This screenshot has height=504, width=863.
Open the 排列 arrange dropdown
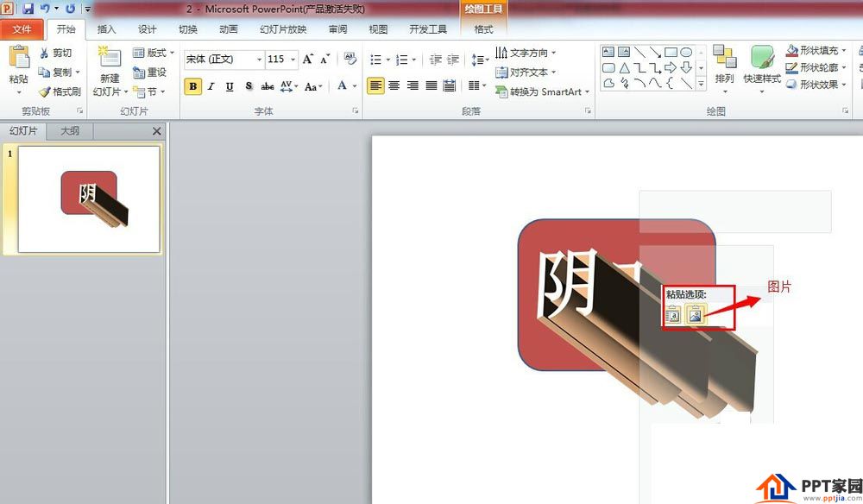tap(724, 69)
